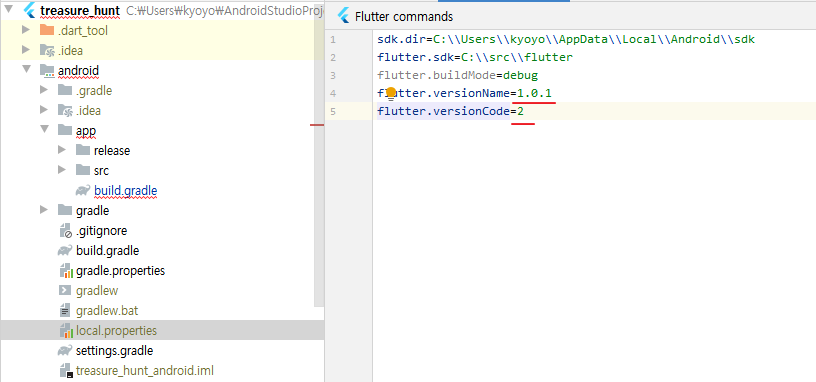This screenshot has width=816, height=382.
Task: Select the local.properties file
Action: (x=117, y=330)
